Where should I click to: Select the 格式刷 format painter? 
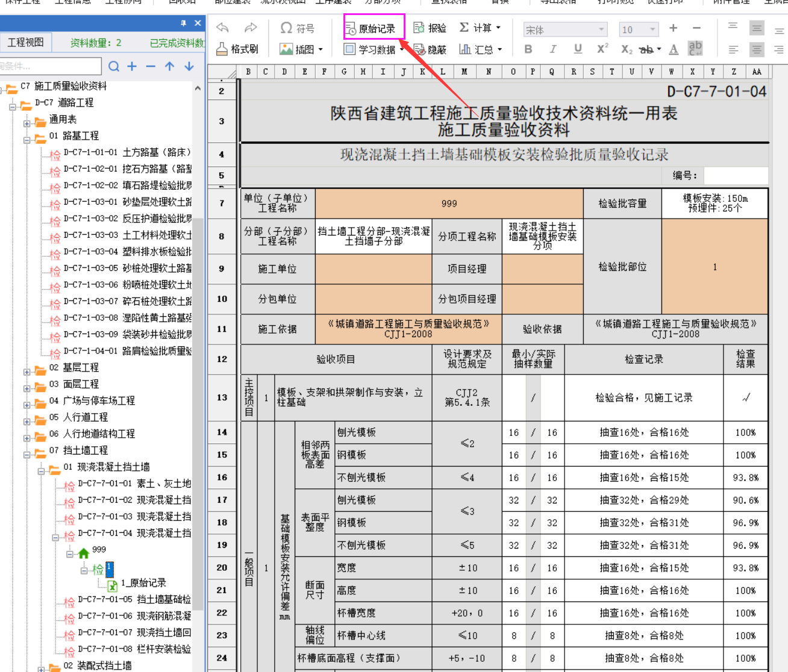click(x=237, y=49)
